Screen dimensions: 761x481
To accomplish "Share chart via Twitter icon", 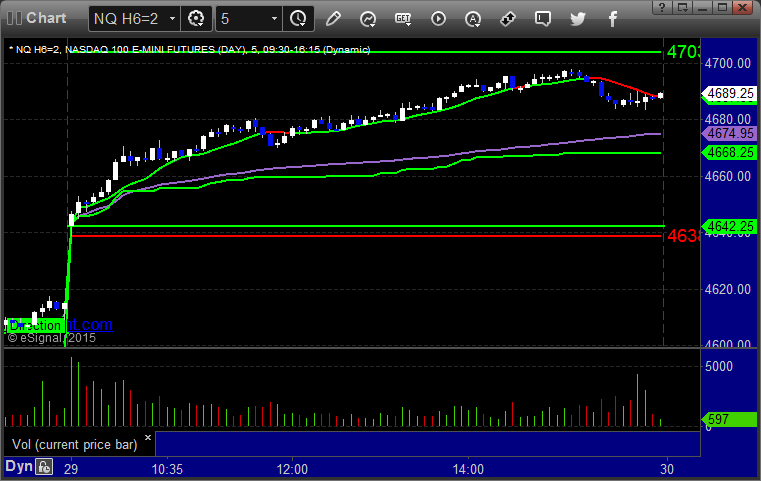I will (x=578, y=19).
